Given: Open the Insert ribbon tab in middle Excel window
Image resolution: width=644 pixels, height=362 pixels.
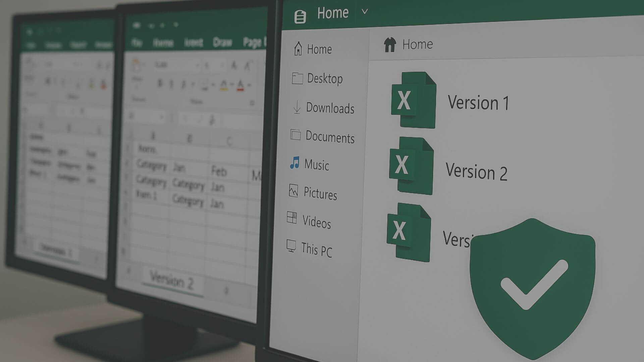Looking at the screenshot, I should coord(194,43).
